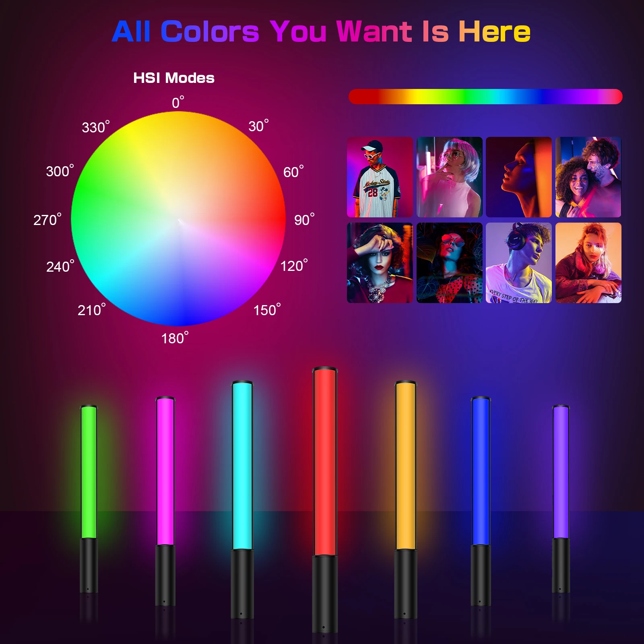This screenshot has height=644, width=644.
Task: Open the man in baseball jersey photo
Action: (x=380, y=177)
